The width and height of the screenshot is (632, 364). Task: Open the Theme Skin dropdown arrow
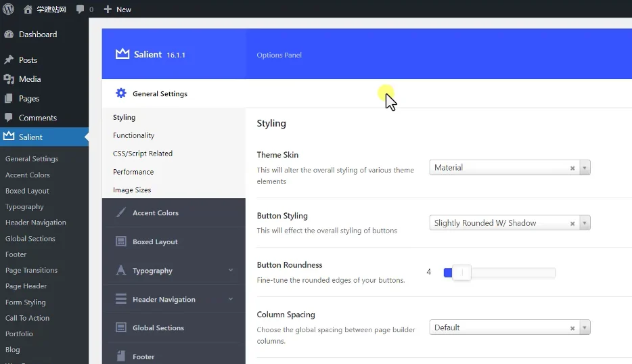pos(585,168)
